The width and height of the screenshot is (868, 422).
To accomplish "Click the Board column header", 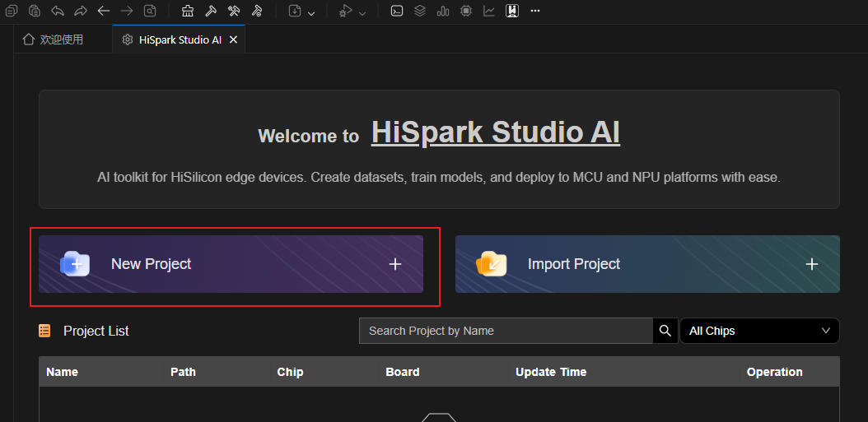I will [x=403, y=372].
